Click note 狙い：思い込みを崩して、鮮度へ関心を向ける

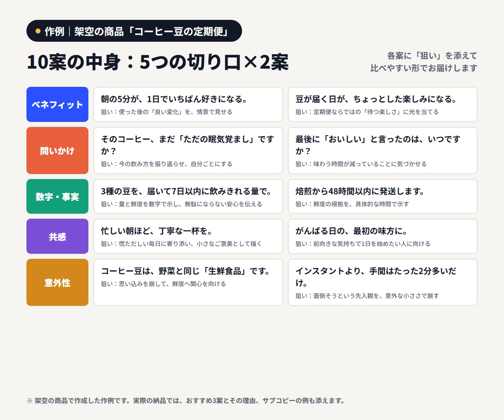click(x=163, y=284)
